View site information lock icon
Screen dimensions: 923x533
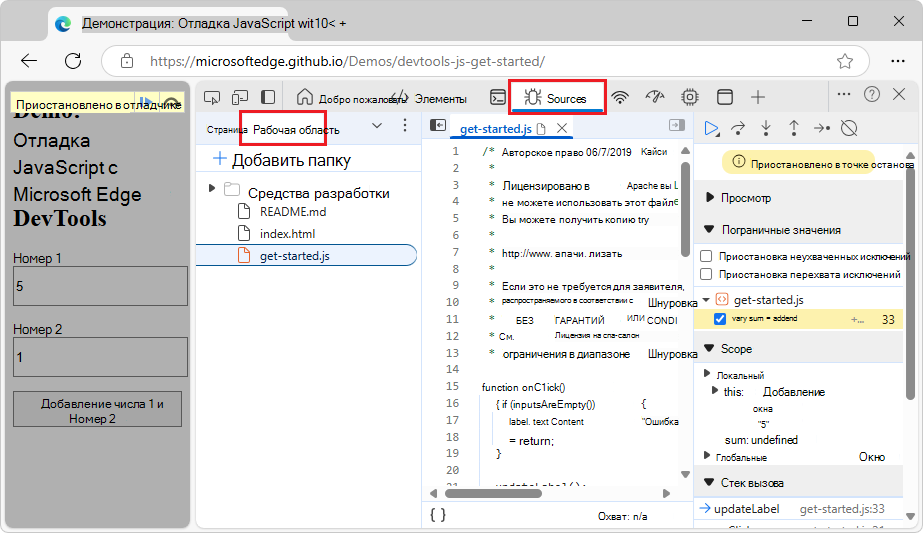[x=127, y=61]
